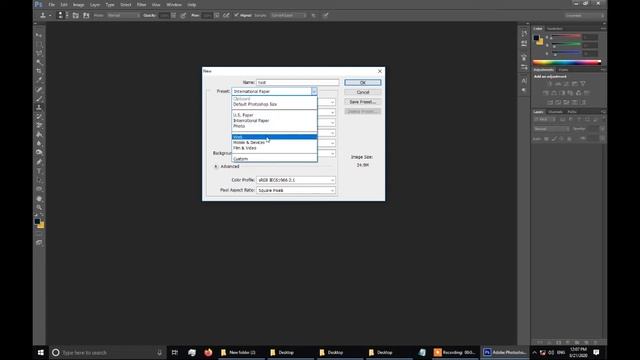The height and width of the screenshot is (360, 640).
Task: Select the Gradient tool
Action: pyautogui.click(x=39, y=135)
